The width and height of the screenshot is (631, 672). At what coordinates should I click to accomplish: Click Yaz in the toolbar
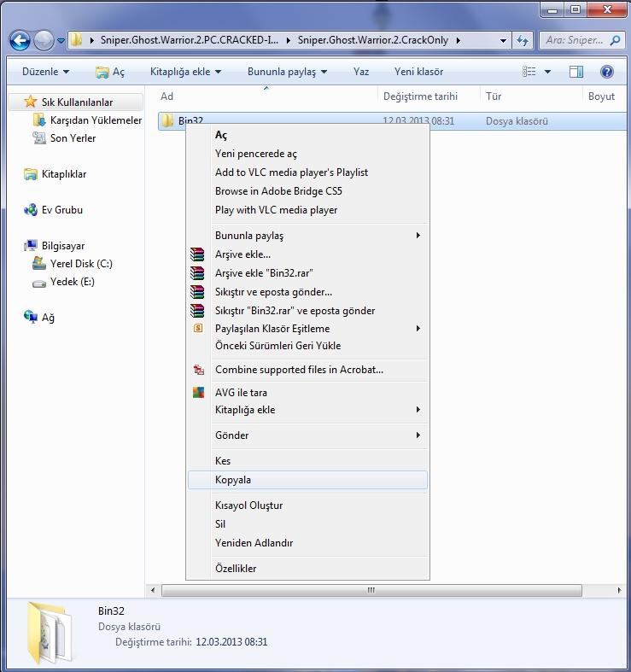coord(361,72)
